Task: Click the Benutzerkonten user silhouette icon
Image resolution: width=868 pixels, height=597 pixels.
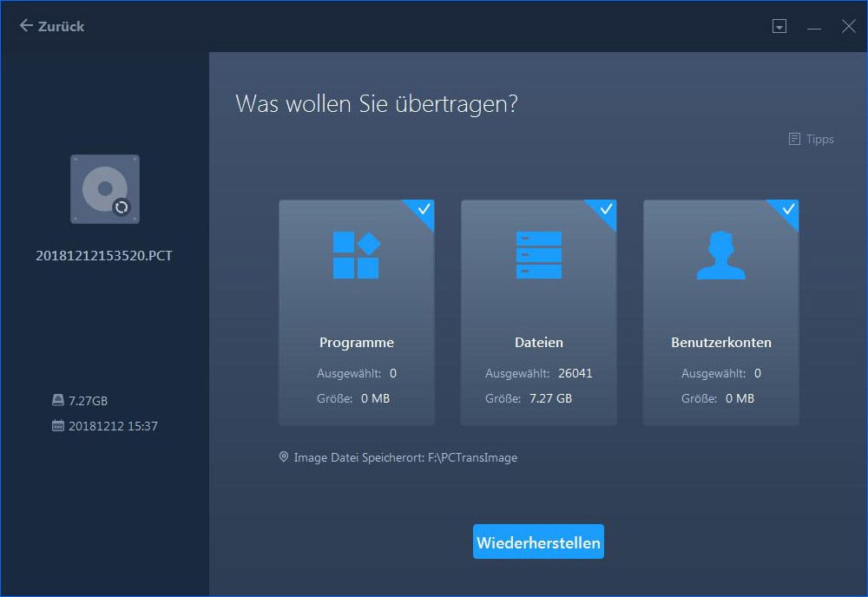Action: (720, 255)
